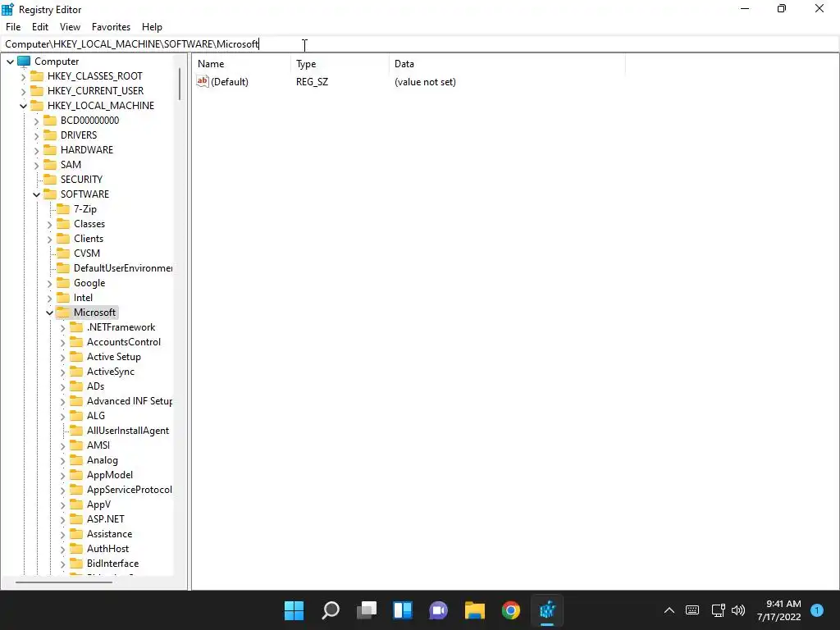Expand the HKEY_CLASSES_ROOT hive
Viewport: 840px width, 630px height.
pyautogui.click(x=23, y=76)
